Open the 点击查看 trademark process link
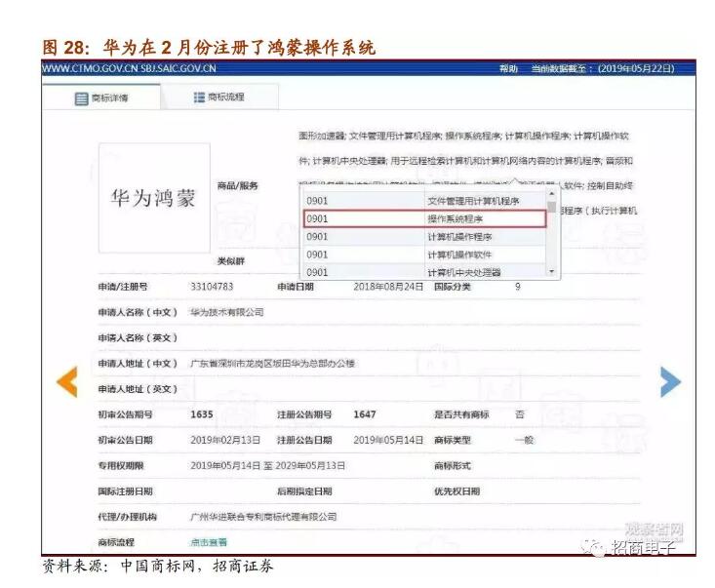715x588 pixels. (x=208, y=541)
